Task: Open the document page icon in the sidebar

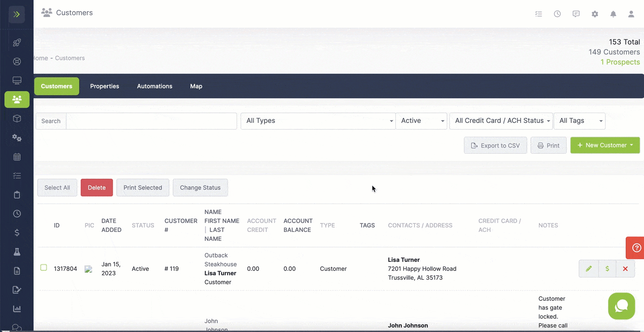Action: pos(17,271)
